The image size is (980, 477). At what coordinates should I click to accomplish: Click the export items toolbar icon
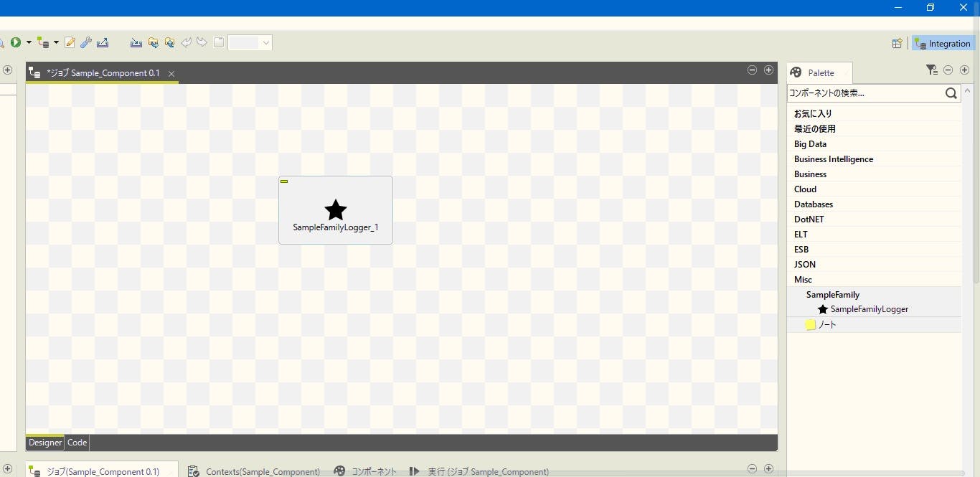pos(103,43)
